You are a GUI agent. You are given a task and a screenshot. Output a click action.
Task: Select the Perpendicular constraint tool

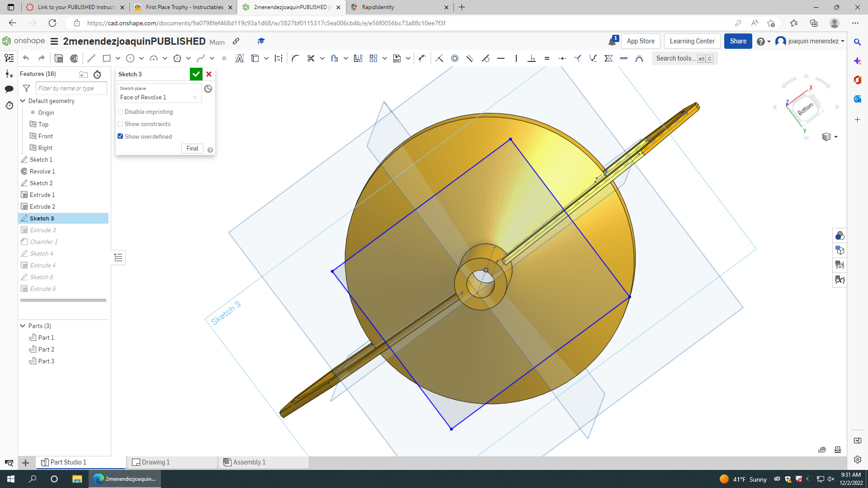tap(532, 58)
